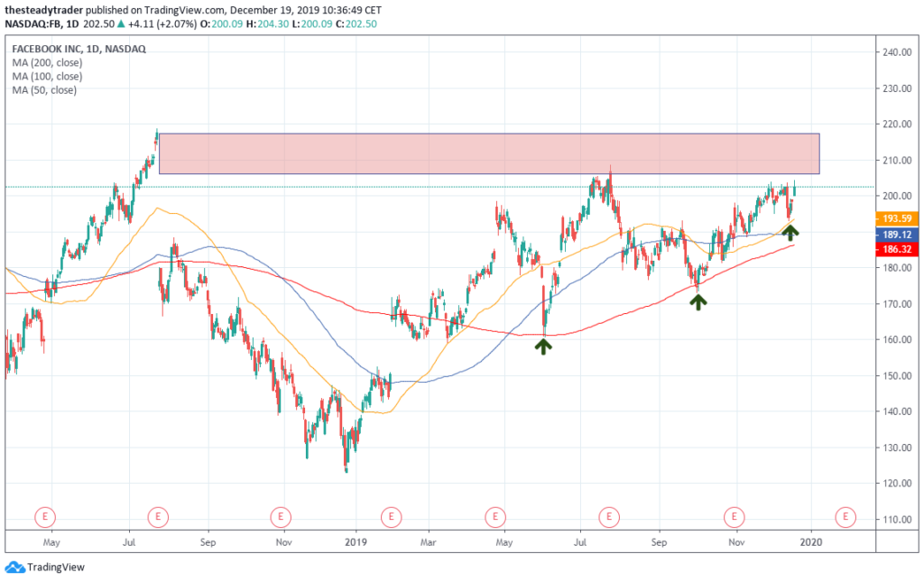
Task: Click the 240.00 price axis label
Action: pos(897,52)
